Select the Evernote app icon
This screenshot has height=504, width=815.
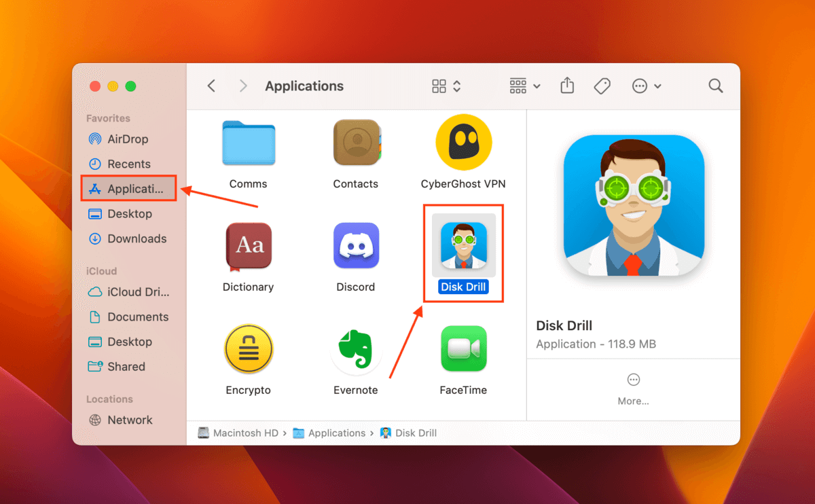(356, 349)
